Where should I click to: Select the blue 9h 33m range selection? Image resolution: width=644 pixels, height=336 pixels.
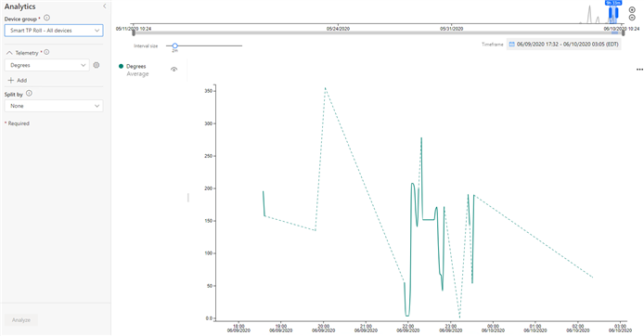613,13
